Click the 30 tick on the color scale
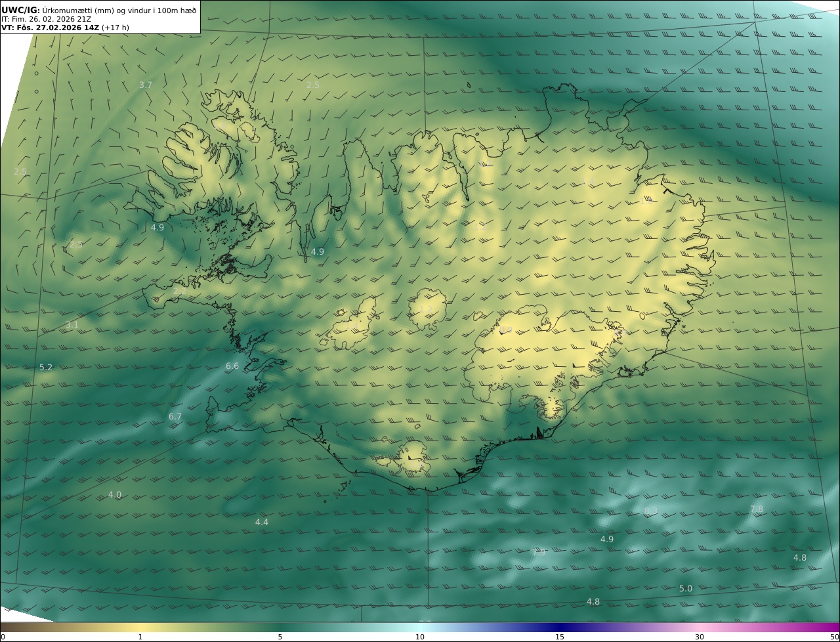The width and height of the screenshot is (840, 642). [x=700, y=637]
